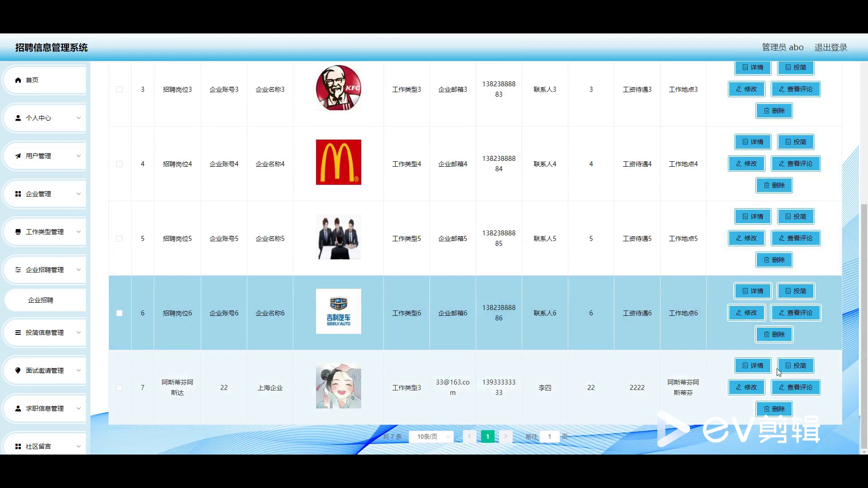Click the 33@163.com email cell
868x488 pixels.
pos(453,387)
